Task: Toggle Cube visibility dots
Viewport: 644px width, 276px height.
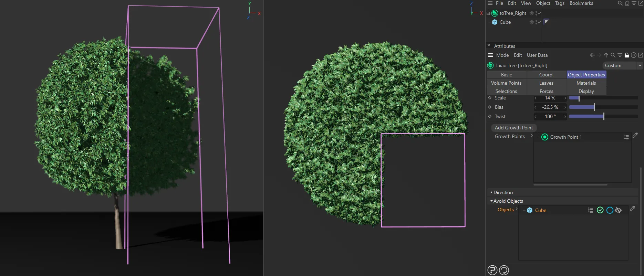Action: (536, 22)
